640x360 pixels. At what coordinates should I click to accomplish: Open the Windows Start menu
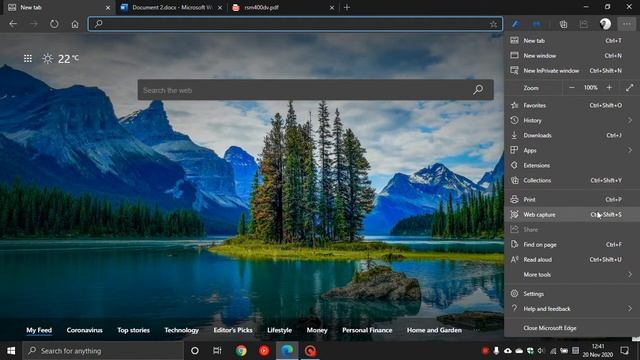(11, 351)
